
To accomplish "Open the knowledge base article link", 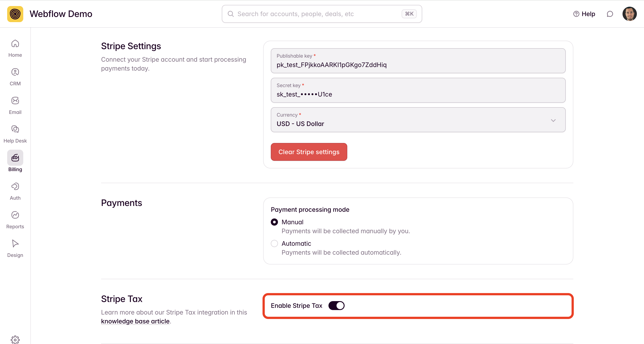I will [135, 321].
